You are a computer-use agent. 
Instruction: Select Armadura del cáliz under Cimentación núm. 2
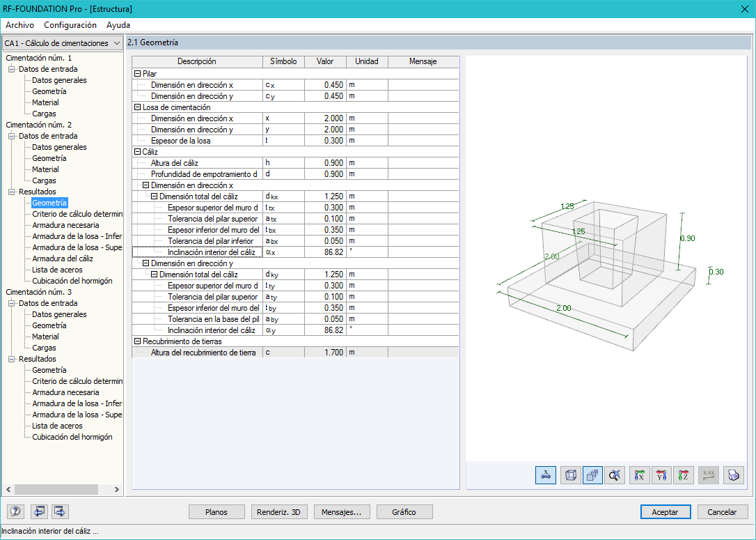coord(62,259)
